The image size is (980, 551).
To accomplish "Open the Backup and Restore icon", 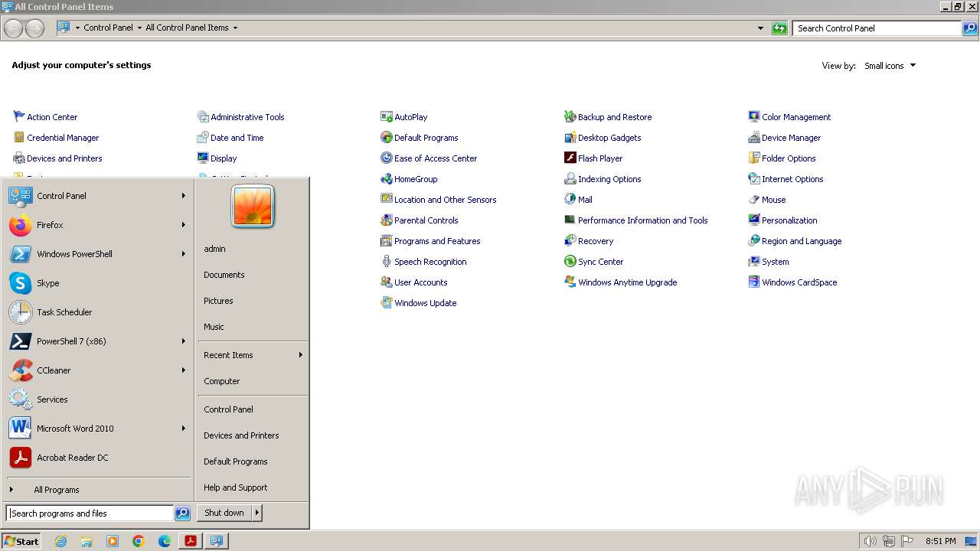I will click(570, 117).
